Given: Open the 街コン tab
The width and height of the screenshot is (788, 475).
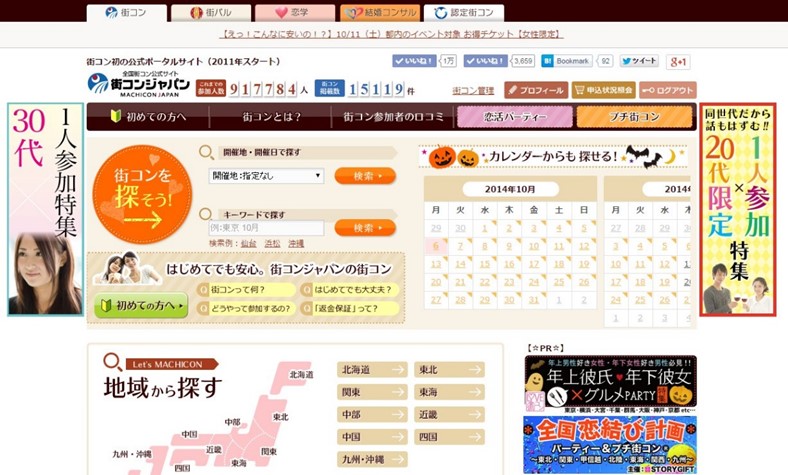Looking at the screenshot, I should coord(127,13).
